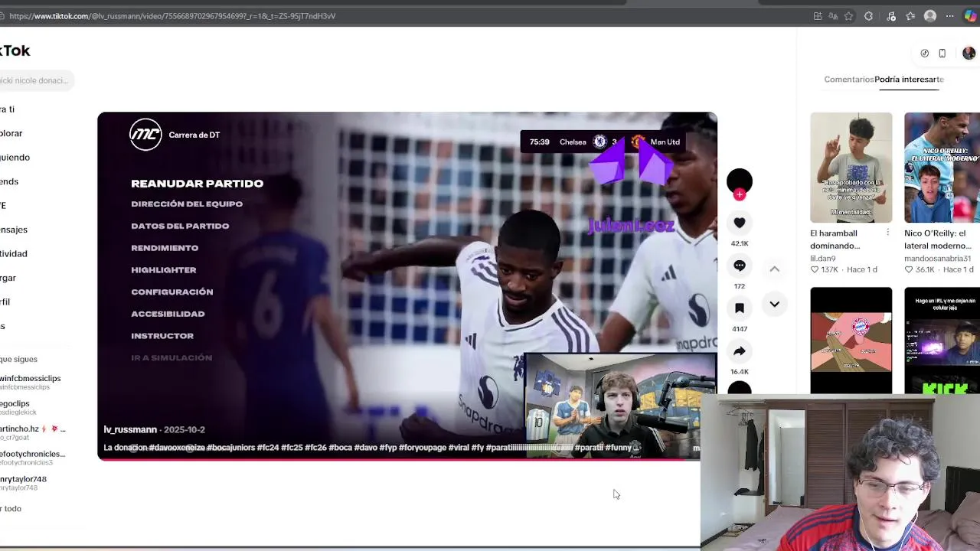Open Mensajes in left sidebar
The image size is (980, 551).
pos(13,230)
